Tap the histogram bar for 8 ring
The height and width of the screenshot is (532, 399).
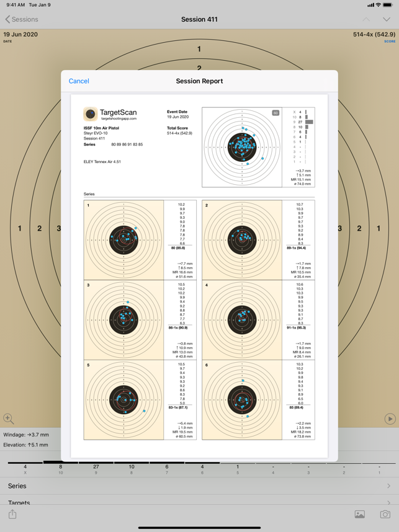[x=307, y=127]
